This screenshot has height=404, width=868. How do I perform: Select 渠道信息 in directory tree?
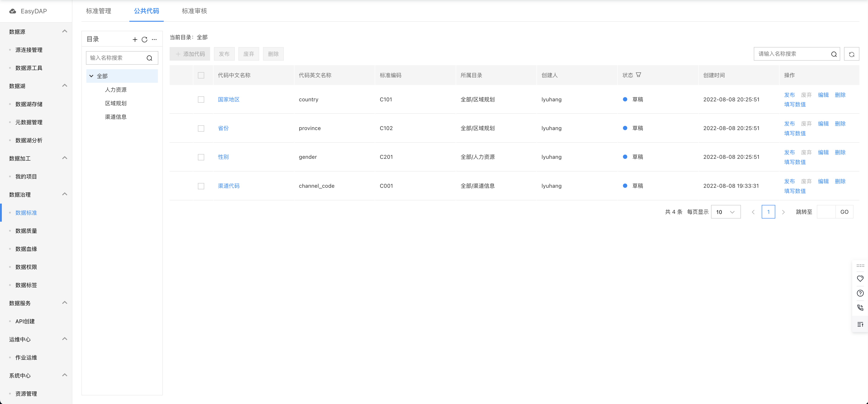point(116,117)
